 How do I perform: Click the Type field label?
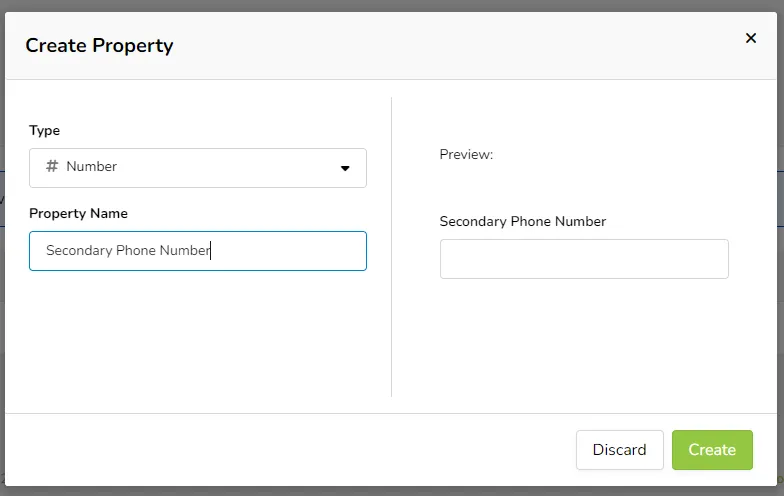[x=44, y=130]
